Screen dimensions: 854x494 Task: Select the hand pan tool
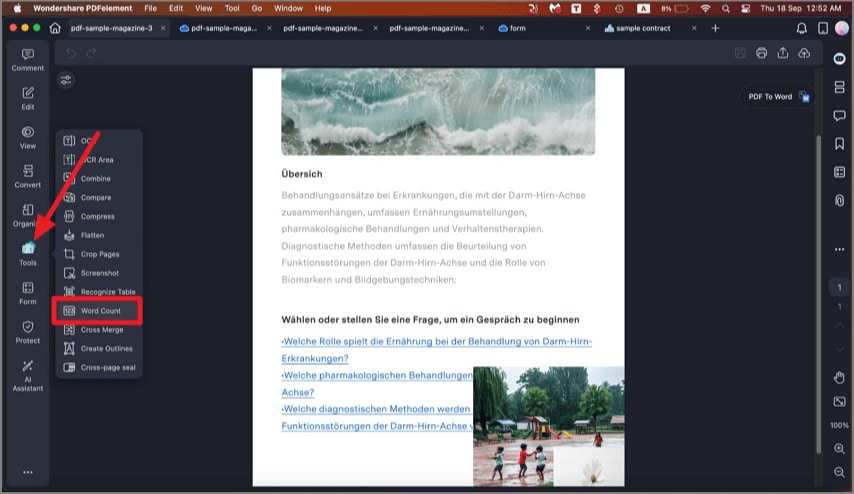(x=839, y=377)
